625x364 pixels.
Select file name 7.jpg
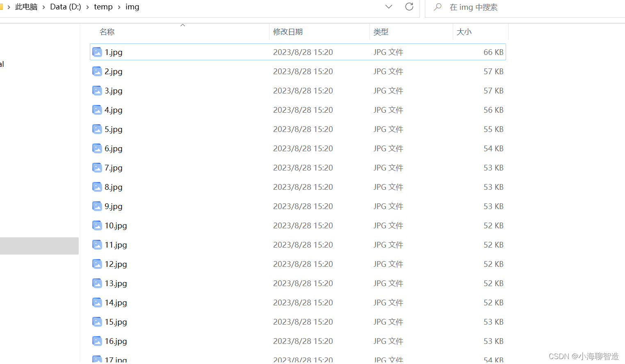(x=114, y=168)
